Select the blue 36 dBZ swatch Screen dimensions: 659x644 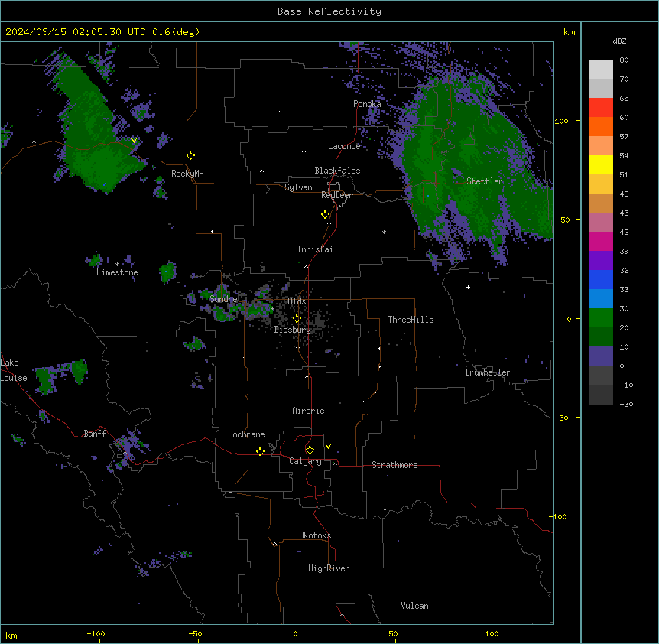(x=601, y=279)
